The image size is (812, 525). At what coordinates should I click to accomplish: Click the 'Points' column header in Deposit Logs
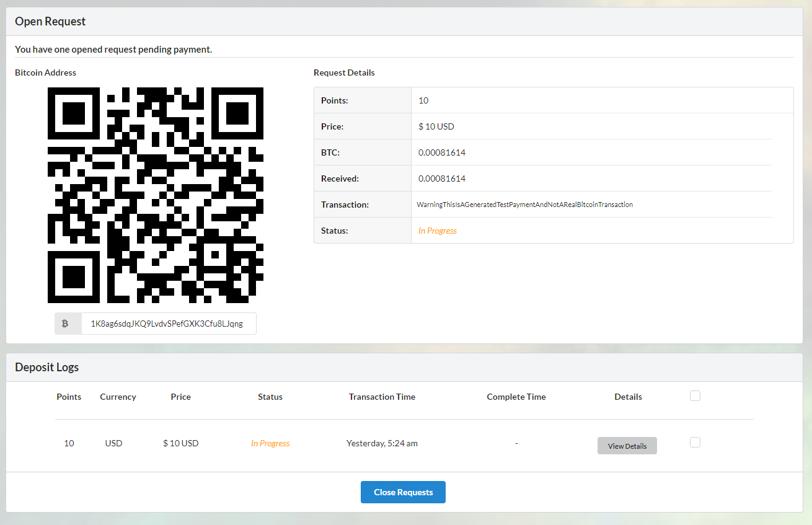[69, 397]
